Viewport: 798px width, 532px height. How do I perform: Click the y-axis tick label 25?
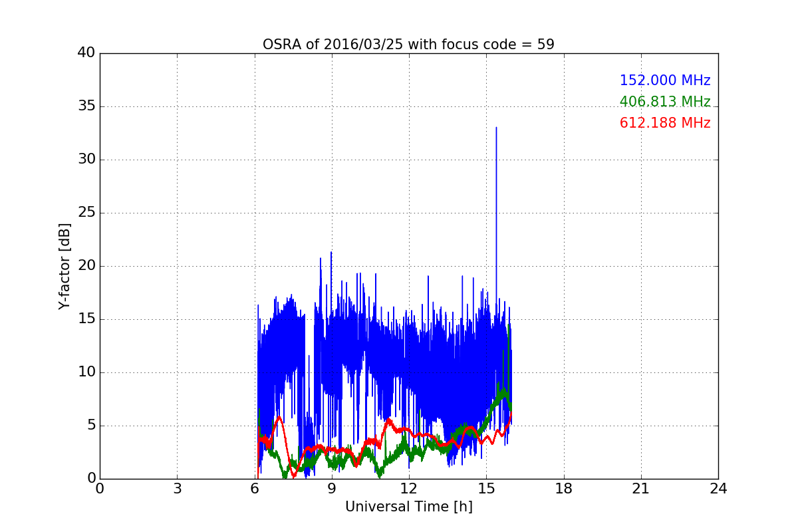[86, 213]
